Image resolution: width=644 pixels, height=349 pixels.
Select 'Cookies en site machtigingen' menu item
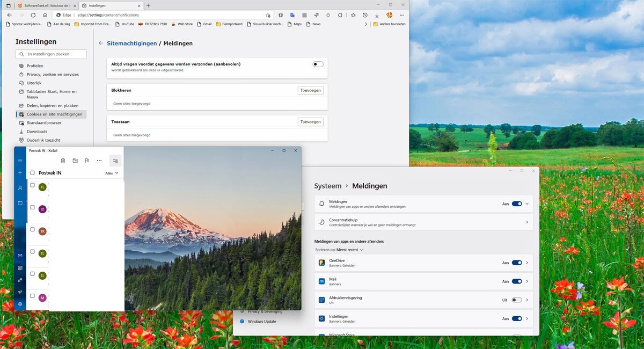tap(52, 114)
